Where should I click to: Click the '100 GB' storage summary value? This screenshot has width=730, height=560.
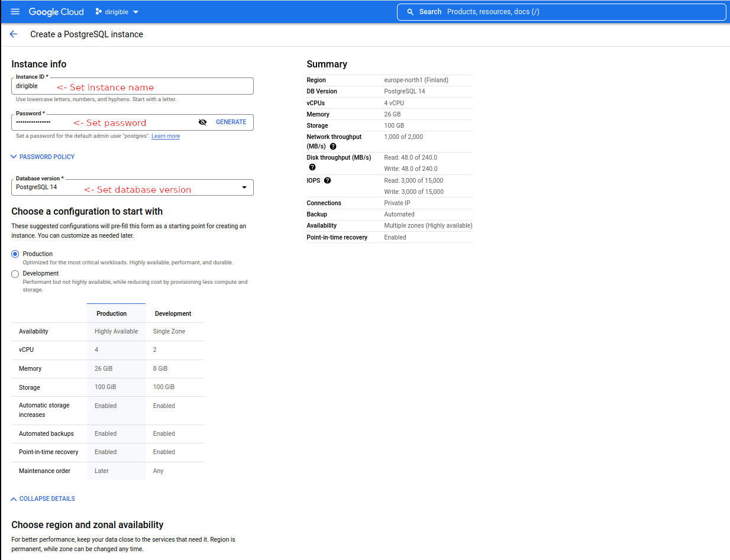coord(394,125)
